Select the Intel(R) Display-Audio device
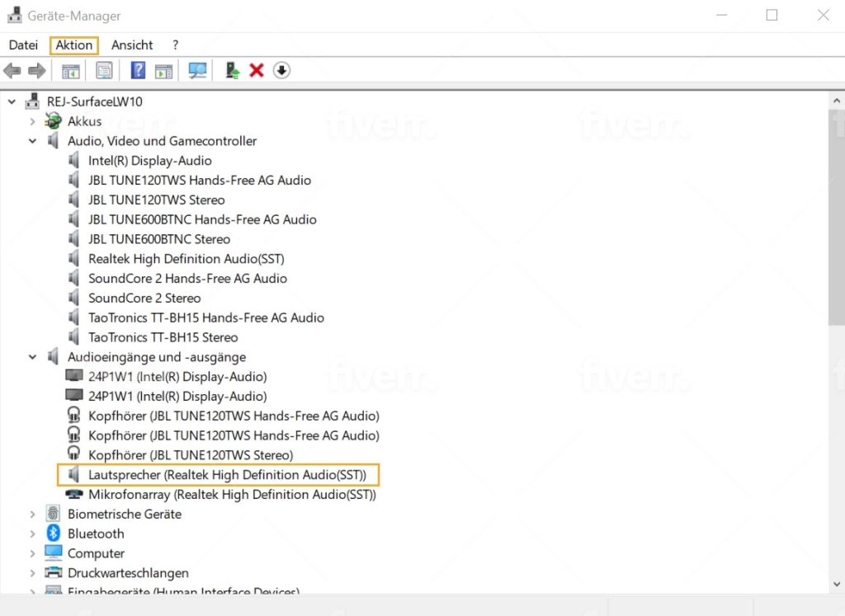The width and height of the screenshot is (845, 616). [x=149, y=161]
